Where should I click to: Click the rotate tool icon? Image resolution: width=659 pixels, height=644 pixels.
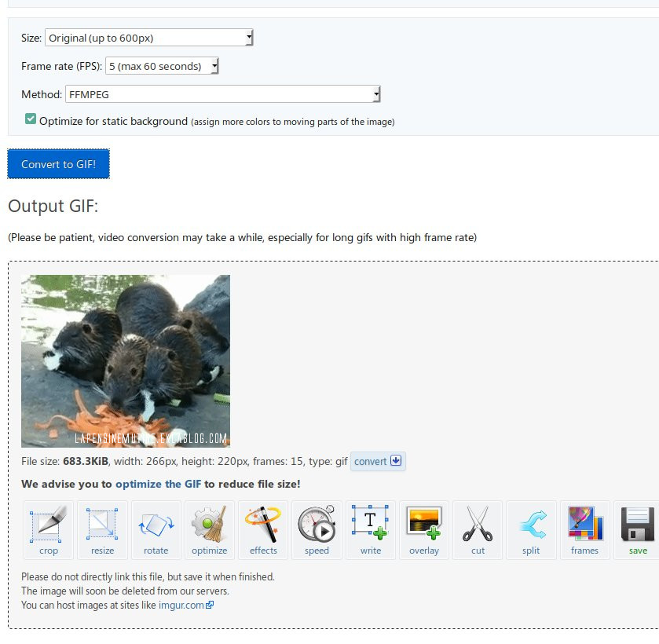pos(156,529)
